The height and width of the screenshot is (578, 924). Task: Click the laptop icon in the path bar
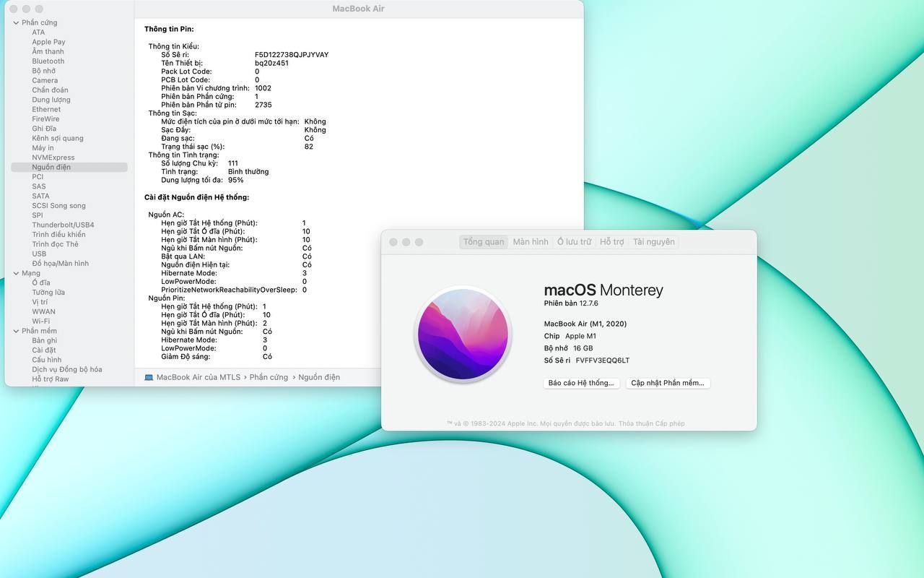149,377
